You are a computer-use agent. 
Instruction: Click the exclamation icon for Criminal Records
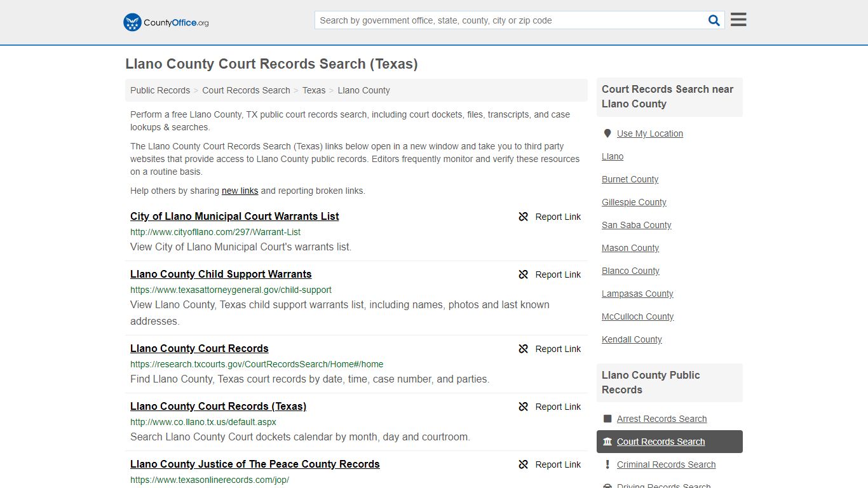coord(607,464)
